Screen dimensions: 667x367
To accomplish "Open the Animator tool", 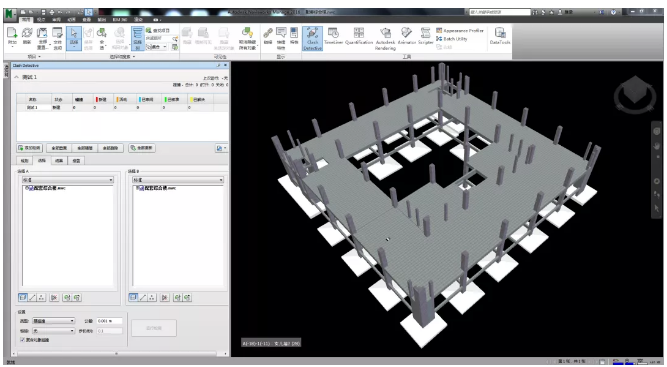I will coord(406,36).
